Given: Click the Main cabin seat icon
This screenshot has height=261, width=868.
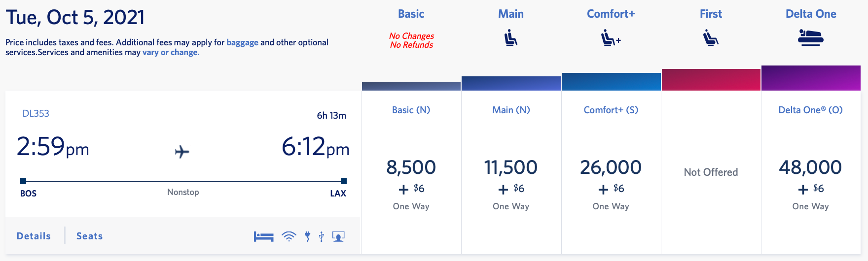Looking at the screenshot, I should [x=511, y=38].
